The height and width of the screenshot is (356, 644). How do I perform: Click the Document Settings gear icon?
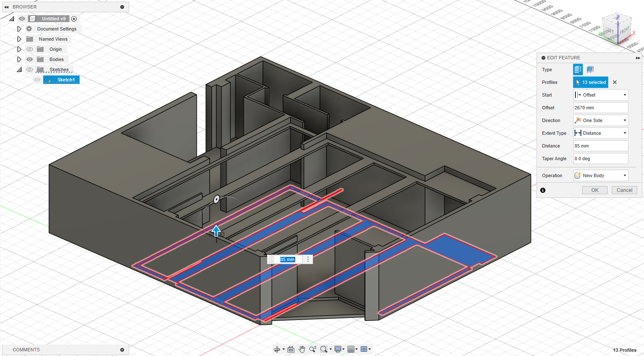29,29
